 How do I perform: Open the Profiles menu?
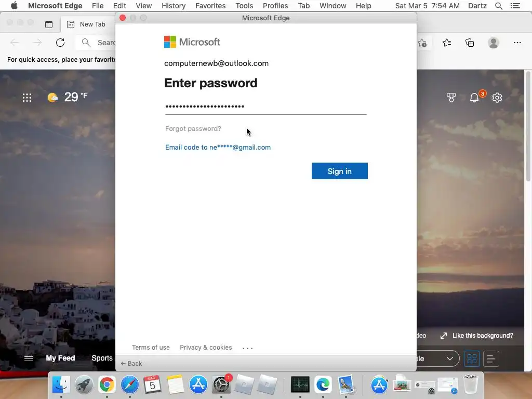tap(275, 6)
